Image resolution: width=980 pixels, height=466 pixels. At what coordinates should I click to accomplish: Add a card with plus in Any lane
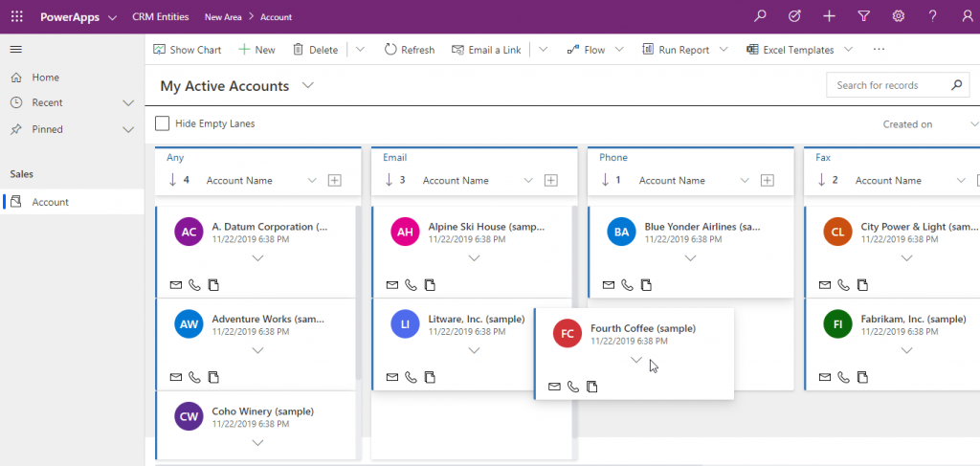334,181
